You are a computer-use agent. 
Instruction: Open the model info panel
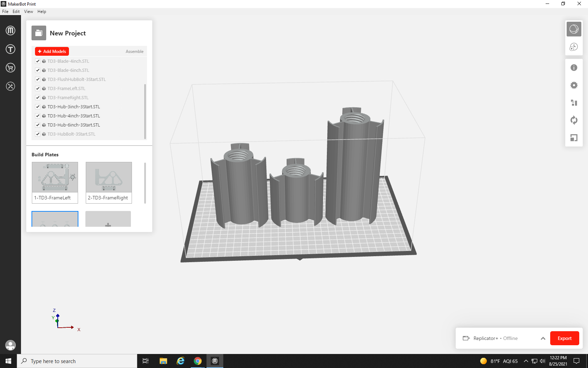click(x=574, y=68)
